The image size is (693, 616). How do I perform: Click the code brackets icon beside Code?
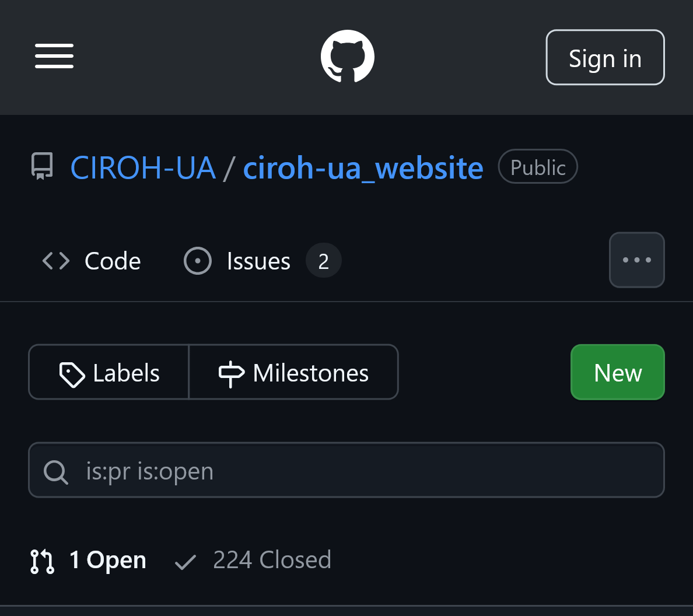[55, 261]
